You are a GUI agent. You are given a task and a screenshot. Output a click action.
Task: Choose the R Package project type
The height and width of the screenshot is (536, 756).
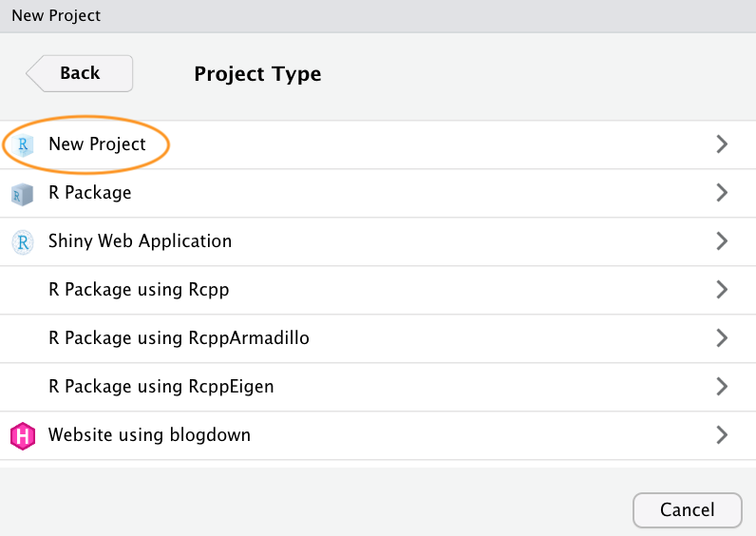tap(89, 193)
